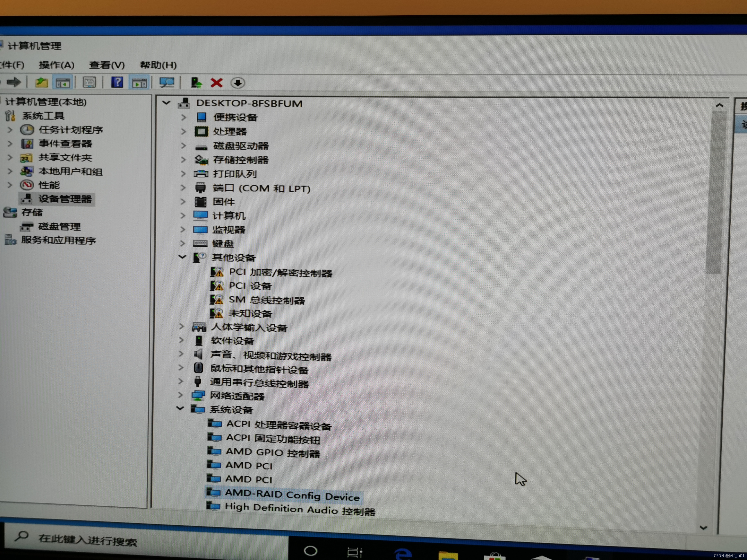Collapse the 系统设备 category
Screen dimensions: 747x560
[x=180, y=409]
